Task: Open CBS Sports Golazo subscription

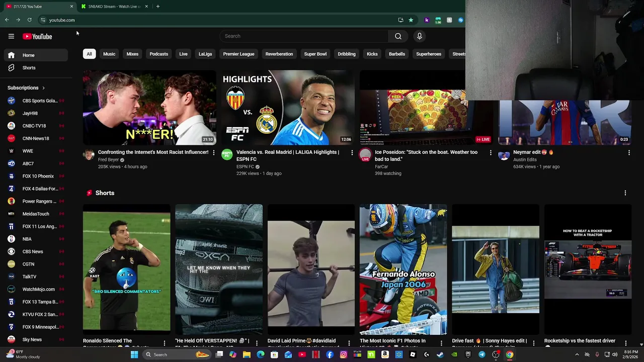Action: tap(36, 101)
